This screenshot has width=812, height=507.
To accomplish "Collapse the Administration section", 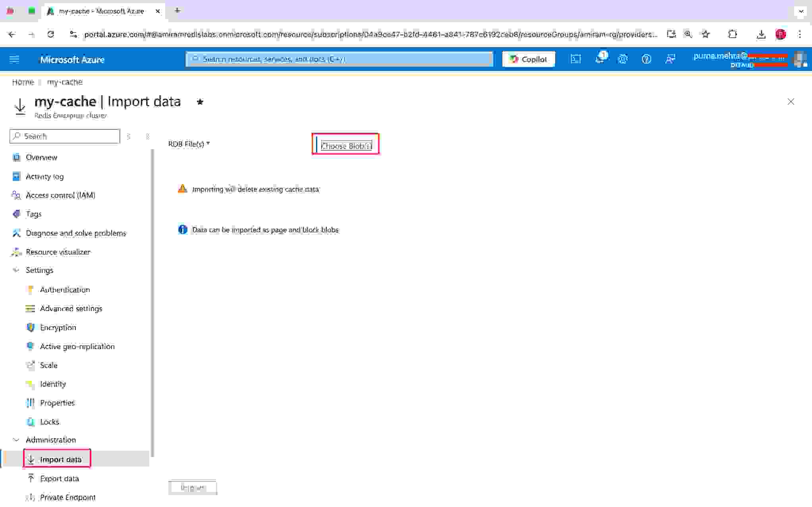I will 16,440.
